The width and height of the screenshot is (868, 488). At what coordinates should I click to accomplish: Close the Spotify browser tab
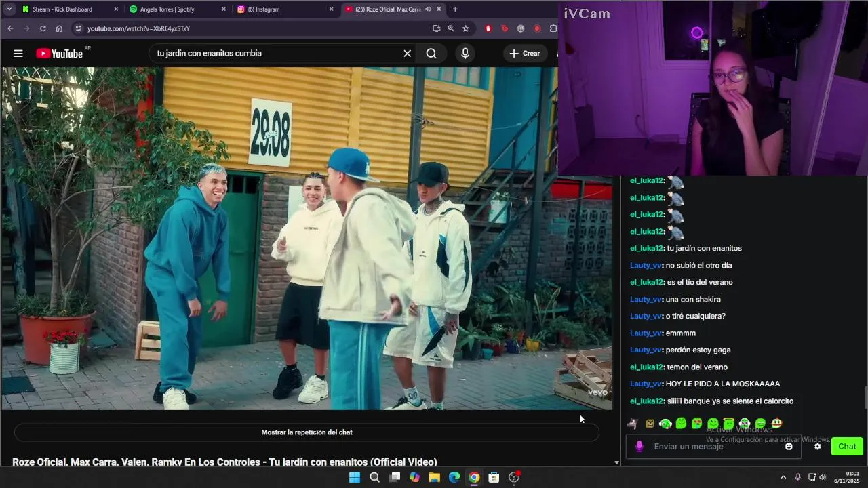(224, 9)
